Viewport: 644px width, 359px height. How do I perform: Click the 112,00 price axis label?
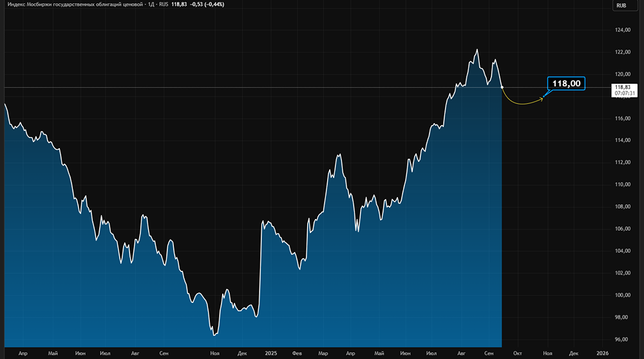pos(623,162)
